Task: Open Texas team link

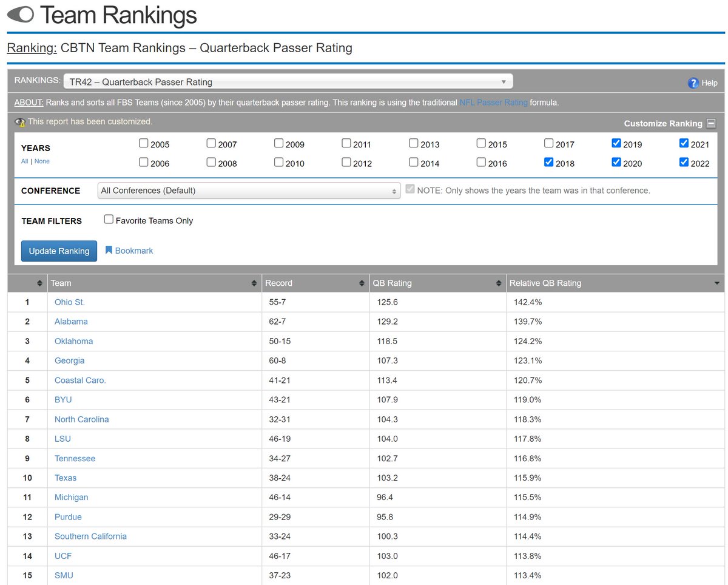Action: [x=66, y=478]
